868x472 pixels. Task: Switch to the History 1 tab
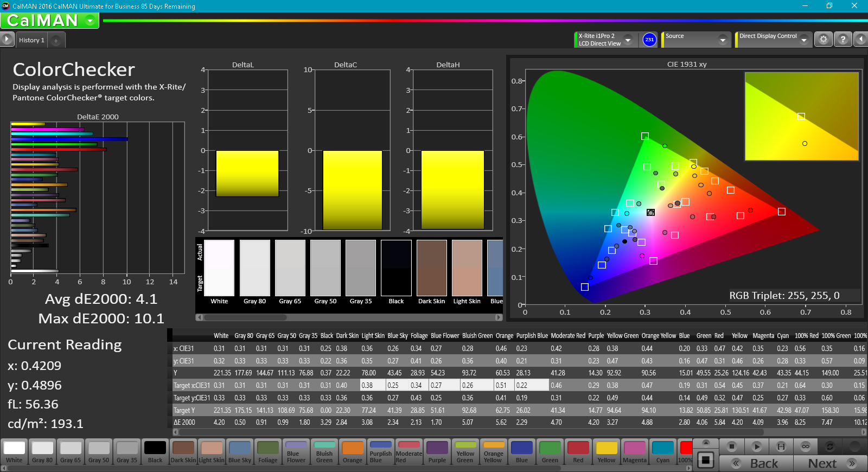[x=31, y=40]
